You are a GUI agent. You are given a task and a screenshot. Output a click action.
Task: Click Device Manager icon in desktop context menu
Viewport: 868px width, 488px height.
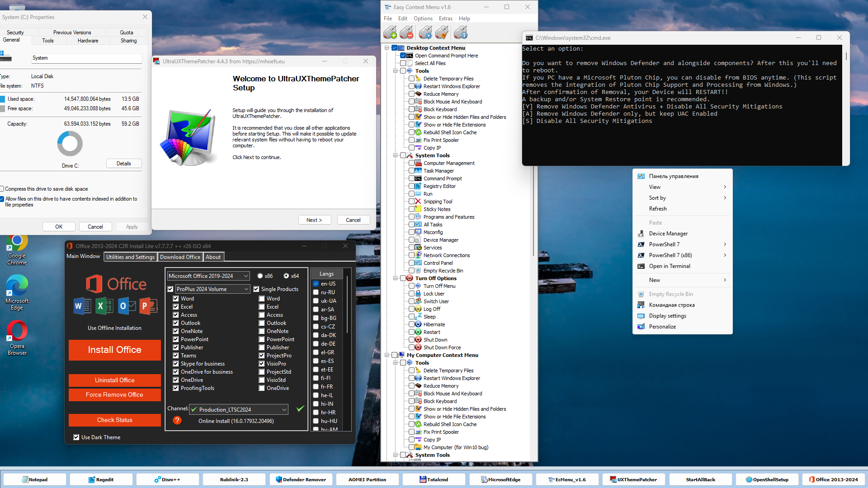coord(641,234)
